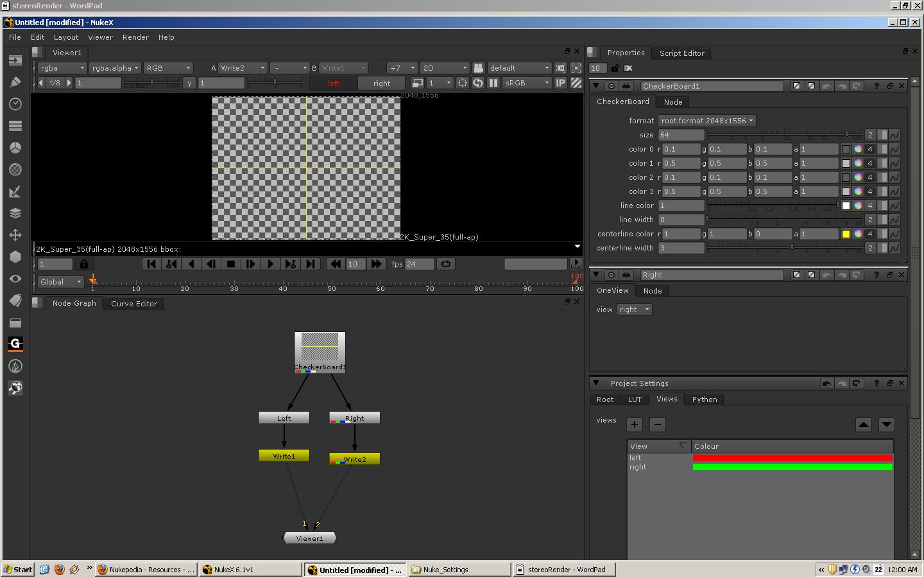924x578 pixels.
Task: Open the Draw nodes toolbar menu
Action: coord(15,82)
